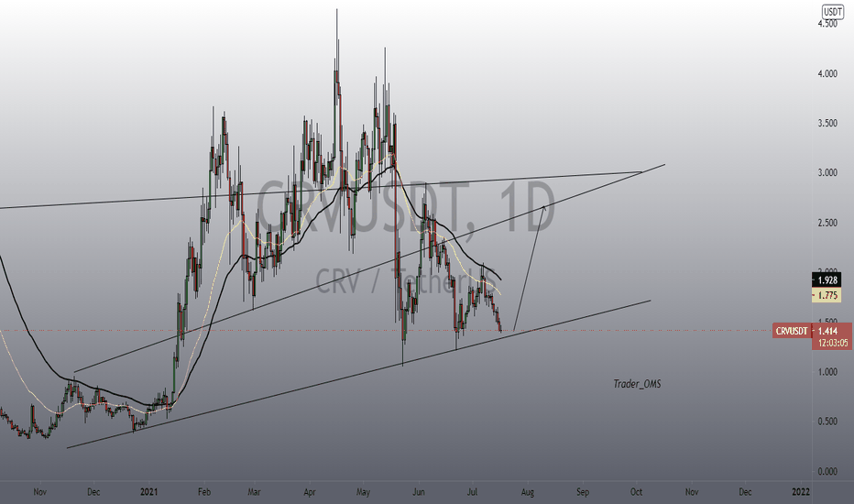Click the USDT currency label box
Screen dimensions: 854x504
click(x=833, y=11)
